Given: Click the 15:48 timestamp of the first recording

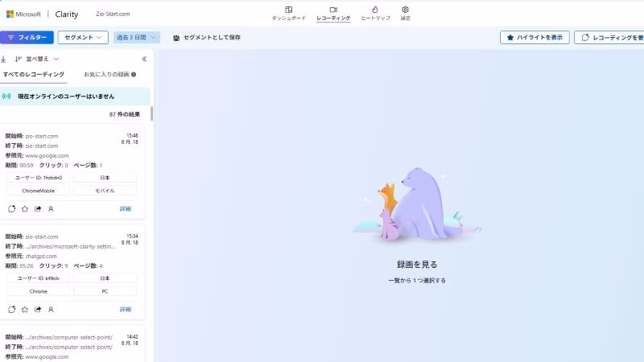Looking at the screenshot, I should click(x=132, y=135).
